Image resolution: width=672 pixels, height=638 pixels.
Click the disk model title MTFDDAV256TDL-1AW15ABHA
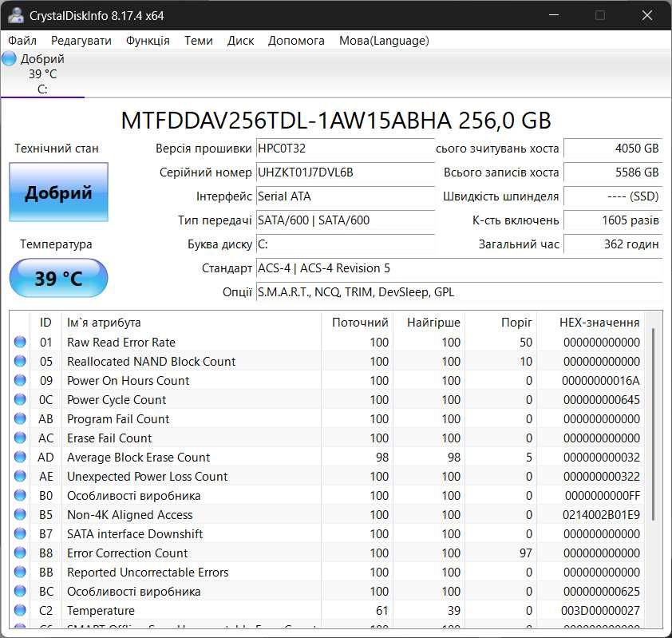click(336, 121)
